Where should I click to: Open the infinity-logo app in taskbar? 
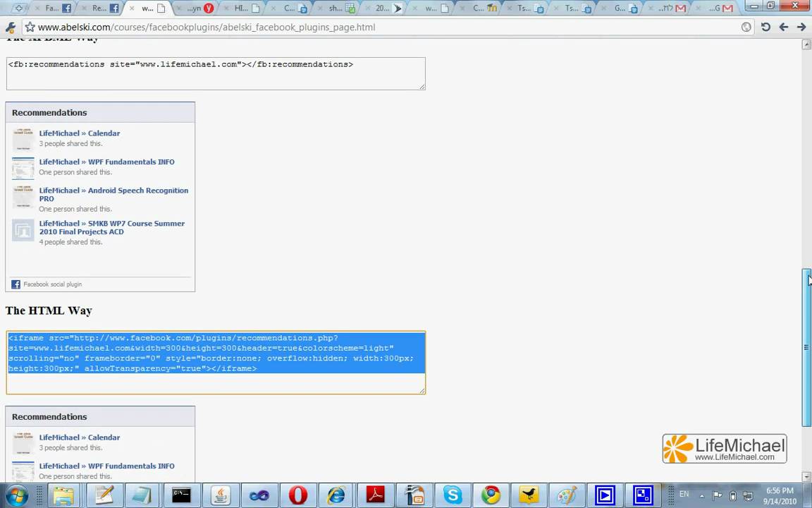click(x=259, y=495)
